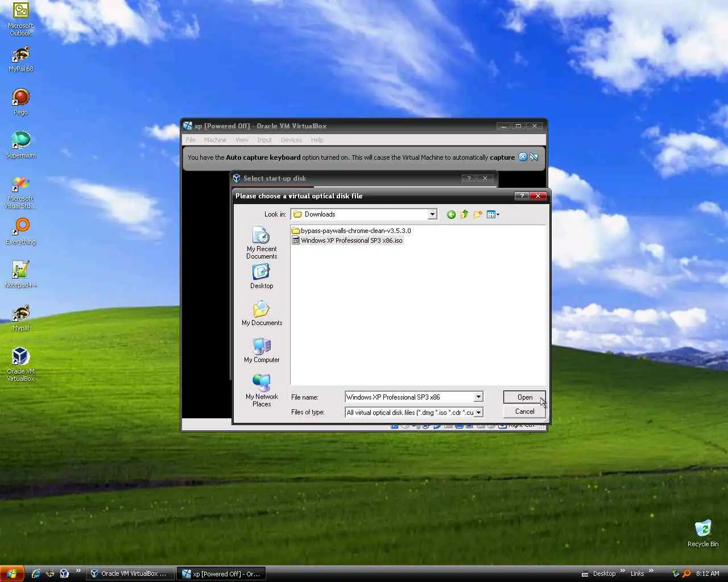
Task: Expand the Links toolbar chevron on taskbar
Action: coord(651,571)
